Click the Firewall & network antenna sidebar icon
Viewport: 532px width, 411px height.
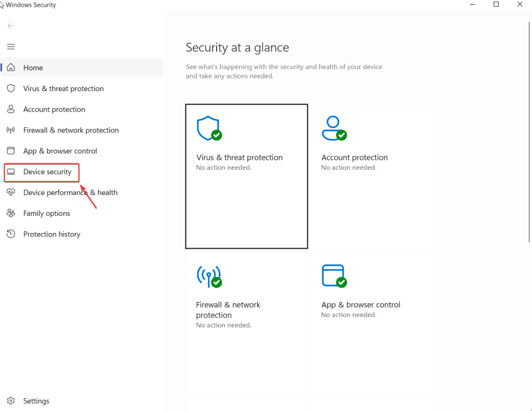coord(11,130)
